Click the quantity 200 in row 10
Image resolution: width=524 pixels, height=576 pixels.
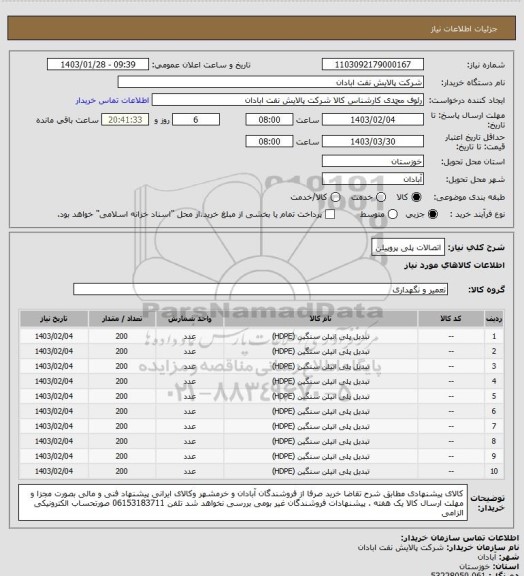[122, 471]
